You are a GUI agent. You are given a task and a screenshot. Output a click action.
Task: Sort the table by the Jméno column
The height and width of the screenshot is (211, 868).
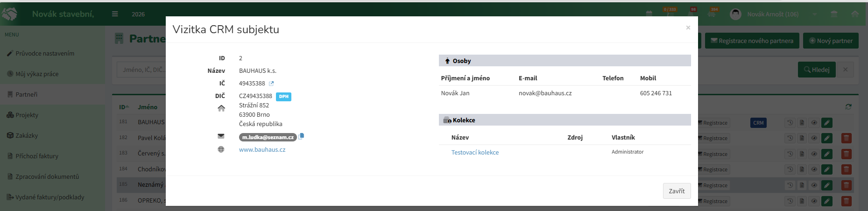pyautogui.click(x=148, y=107)
